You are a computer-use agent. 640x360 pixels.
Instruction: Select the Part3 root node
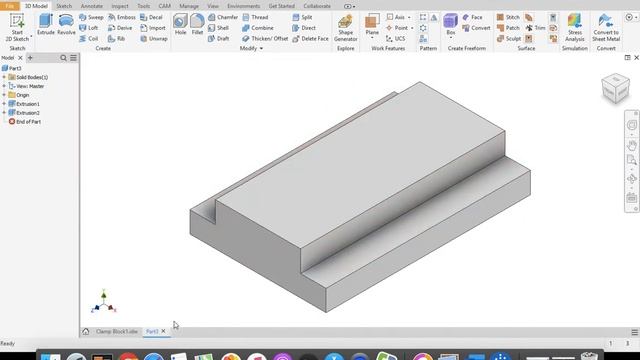[x=12, y=68]
